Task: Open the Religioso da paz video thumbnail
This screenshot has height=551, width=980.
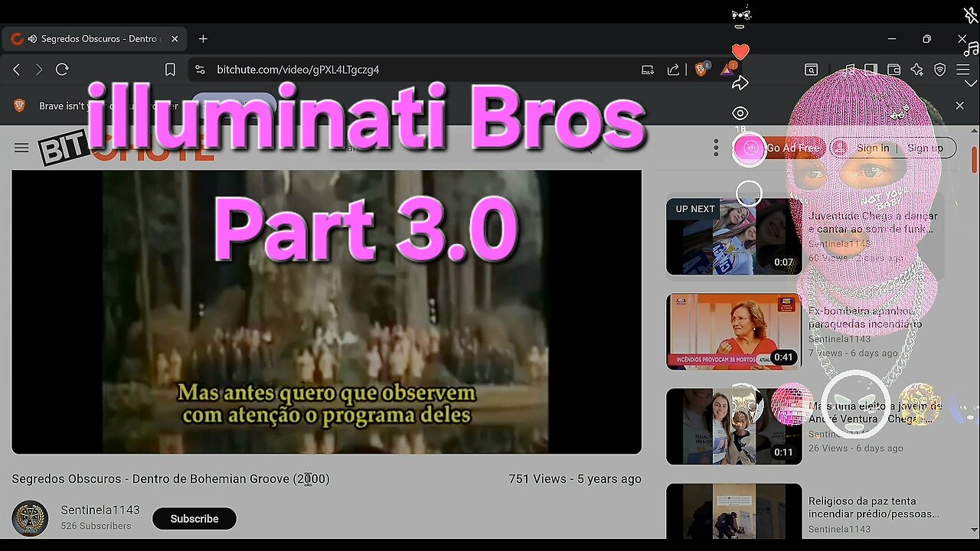Action: click(734, 510)
